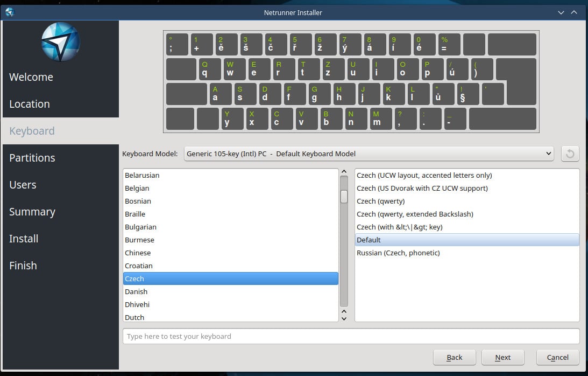Select the Default layout variant

467,240
